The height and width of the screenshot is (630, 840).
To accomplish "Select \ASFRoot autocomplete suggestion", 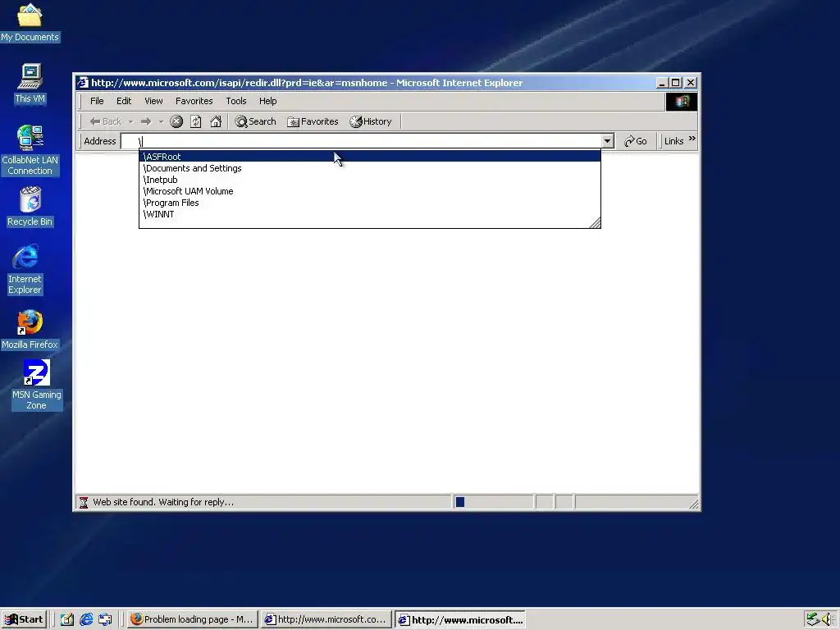I will click(x=370, y=157).
